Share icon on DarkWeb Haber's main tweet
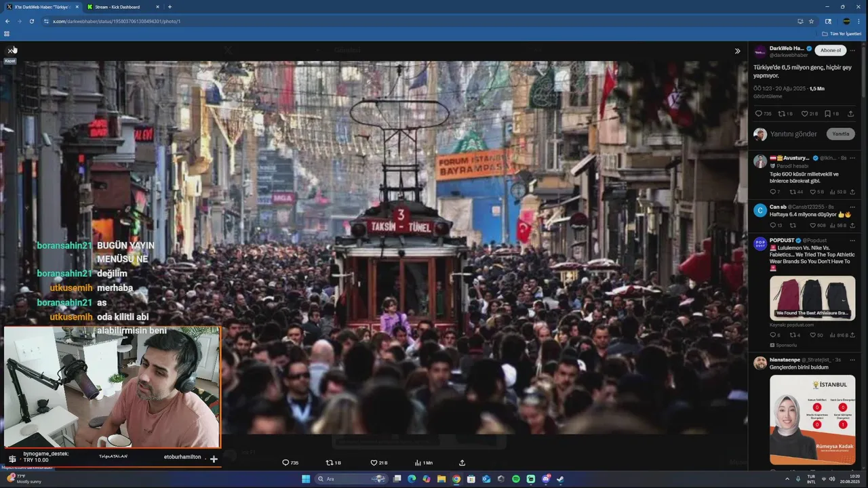This screenshot has width=868, height=488. click(x=850, y=114)
